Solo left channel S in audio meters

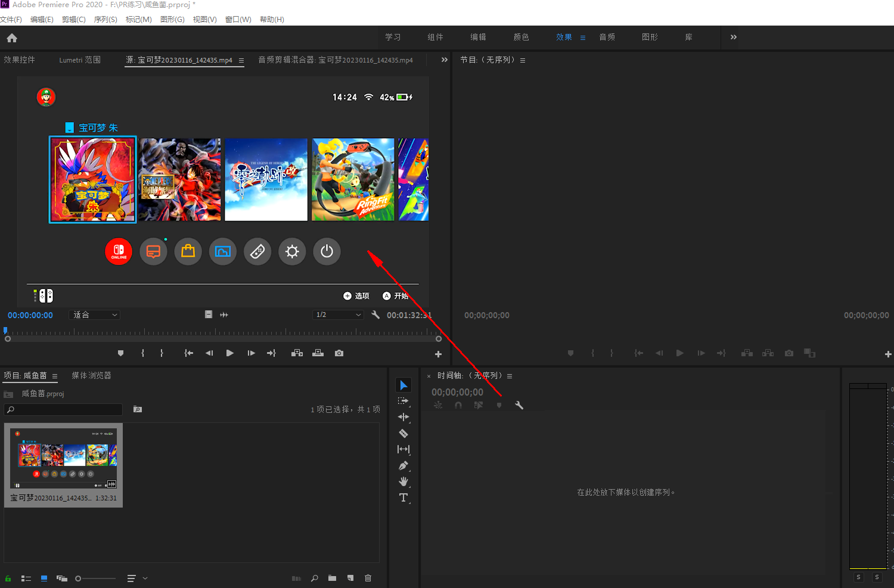coord(858,577)
